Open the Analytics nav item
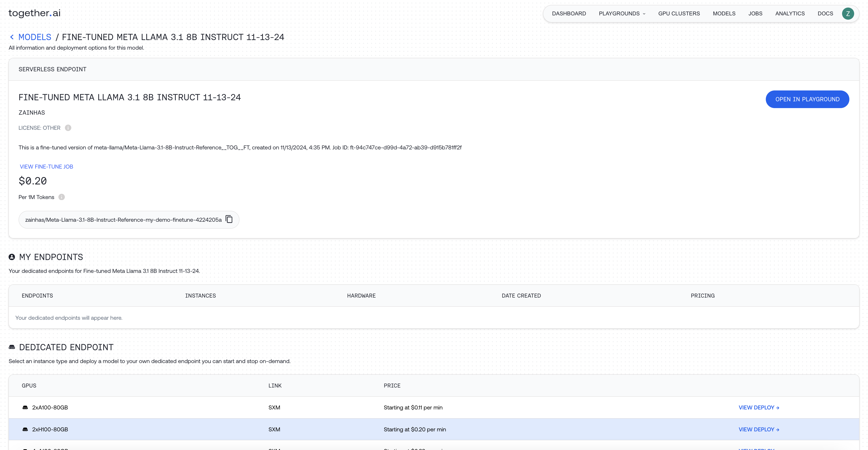The height and width of the screenshot is (450, 868). point(790,14)
